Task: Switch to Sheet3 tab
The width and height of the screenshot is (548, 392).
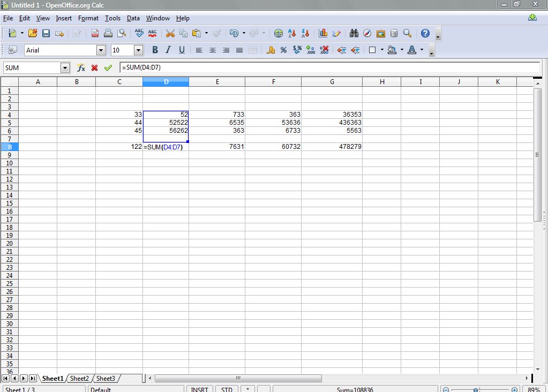Action: tap(106, 379)
